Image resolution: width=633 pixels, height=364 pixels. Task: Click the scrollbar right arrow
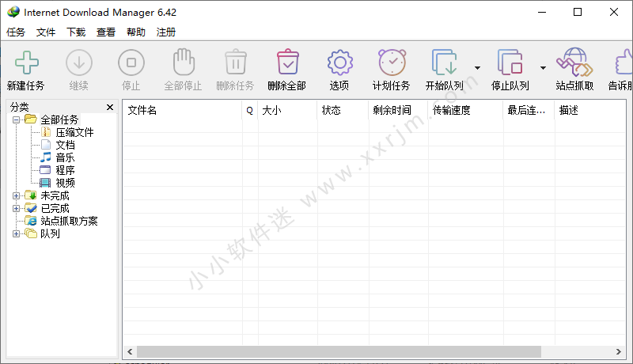tap(619, 351)
